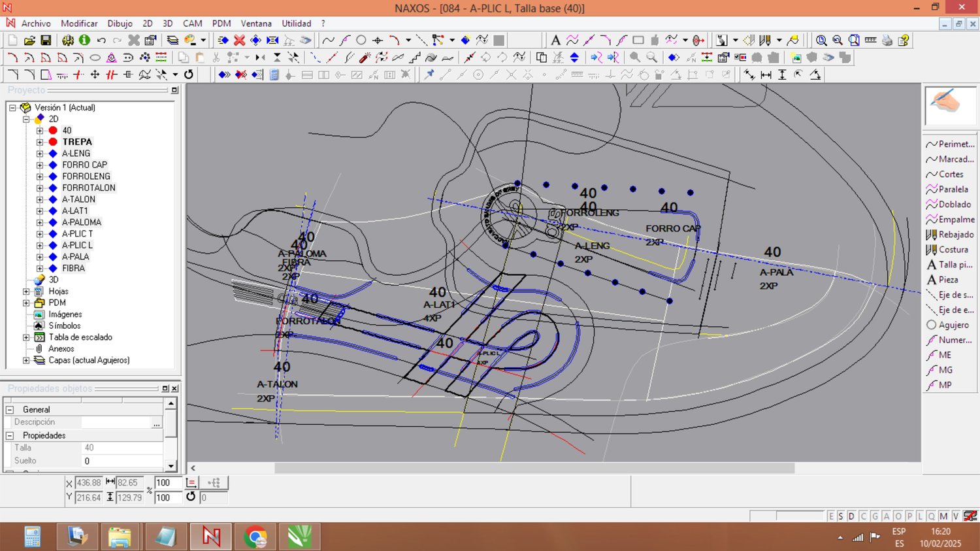Click the rotate arrow icon in toolbar
This screenshot has height=551, width=980.
point(189,75)
